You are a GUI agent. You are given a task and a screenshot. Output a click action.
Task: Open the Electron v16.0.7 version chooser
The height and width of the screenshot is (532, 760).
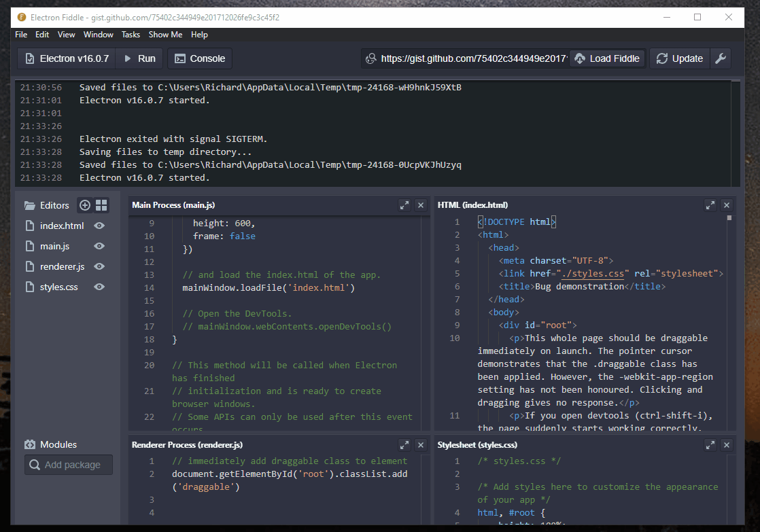pyautogui.click(x=67, y=58)
